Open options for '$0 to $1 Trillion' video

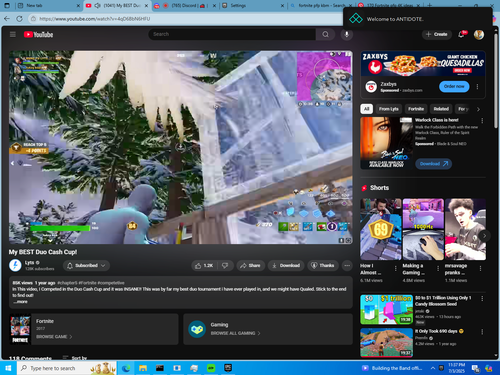[482, 299]
